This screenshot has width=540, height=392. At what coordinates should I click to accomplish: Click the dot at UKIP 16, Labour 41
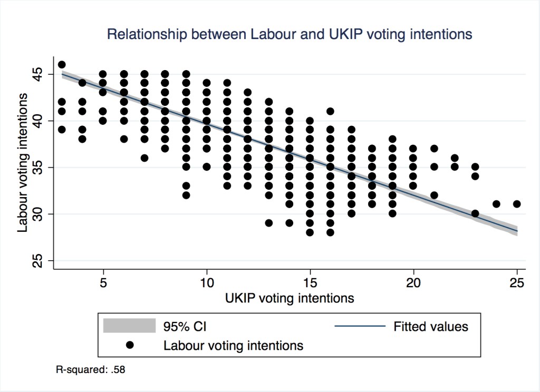click(x=331, y=111)
